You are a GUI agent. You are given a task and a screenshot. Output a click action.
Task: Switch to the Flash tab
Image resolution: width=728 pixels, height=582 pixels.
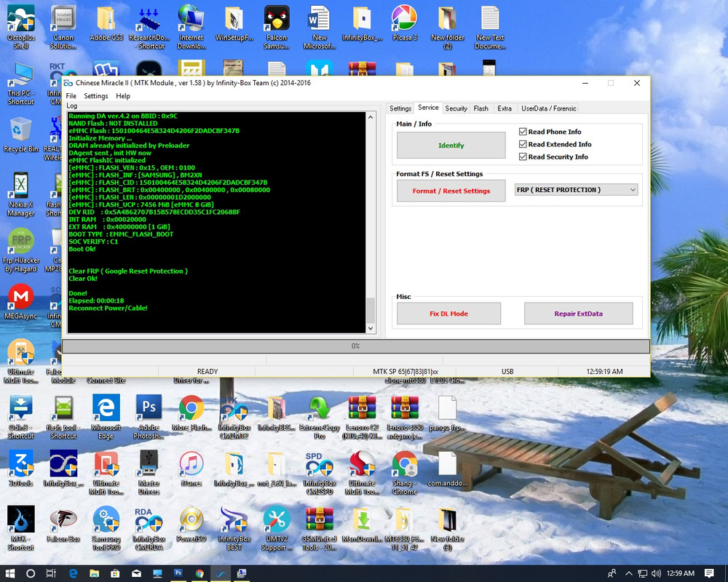point(481,108)
